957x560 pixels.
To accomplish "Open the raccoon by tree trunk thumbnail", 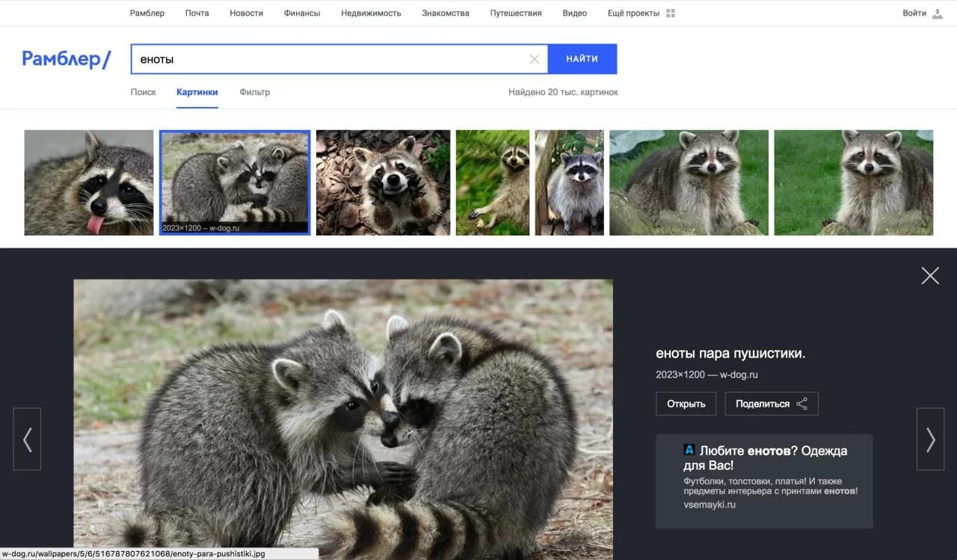I will (570, 182).
